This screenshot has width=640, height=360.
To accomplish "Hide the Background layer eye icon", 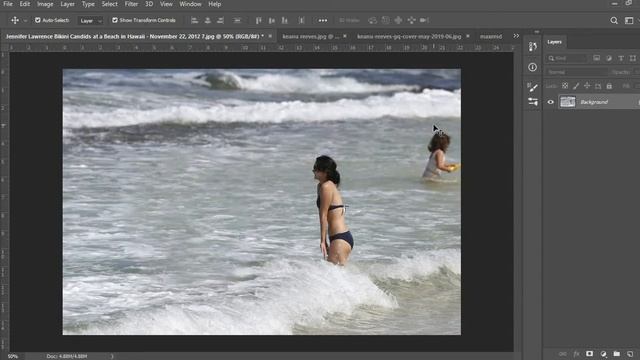I will [x=551, y=102].
